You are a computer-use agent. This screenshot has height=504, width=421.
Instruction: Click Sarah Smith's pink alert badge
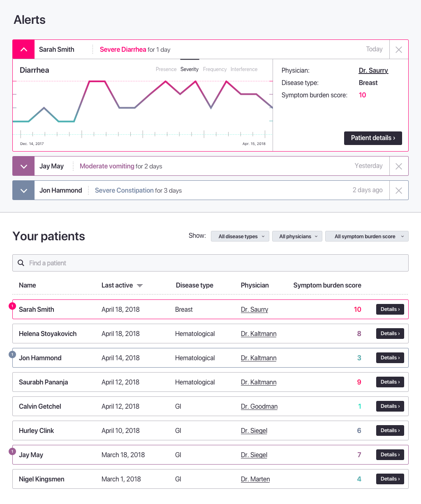12,306
